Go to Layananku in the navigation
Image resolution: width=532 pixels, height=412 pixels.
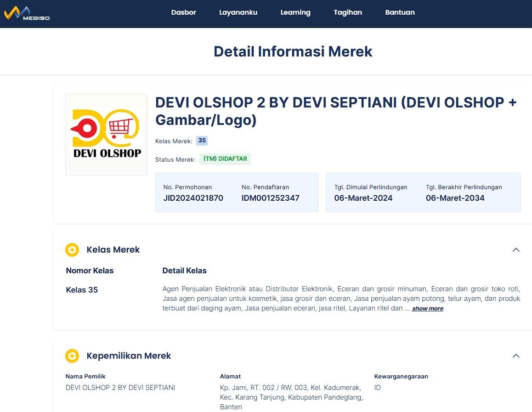point(238,12)
